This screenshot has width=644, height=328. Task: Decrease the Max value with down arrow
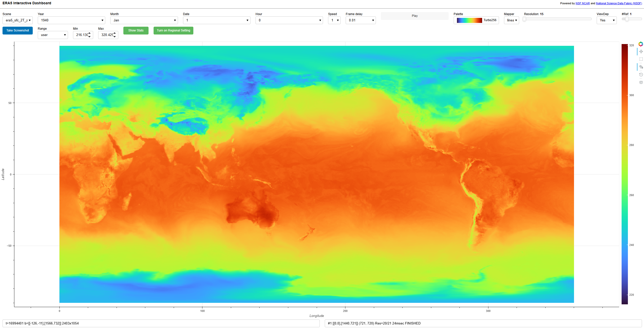pos(115,37)
